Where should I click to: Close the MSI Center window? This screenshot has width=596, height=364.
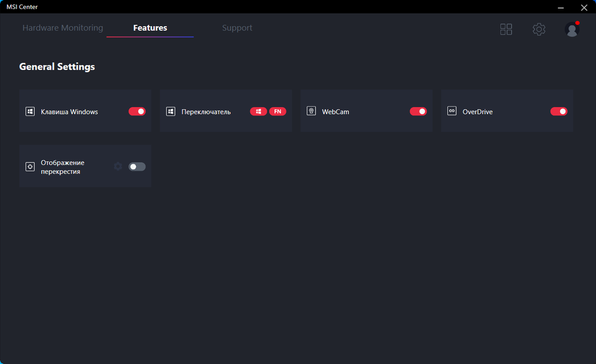click(584, 7)
